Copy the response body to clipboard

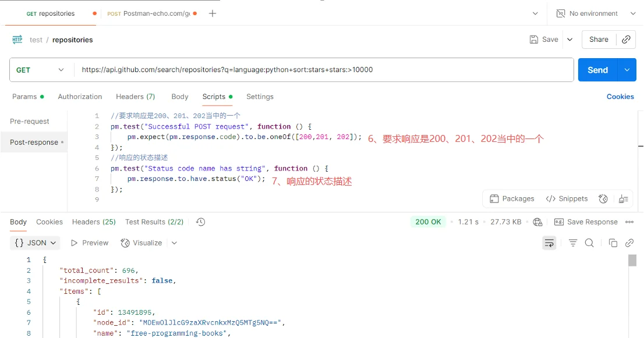[613, 243]
